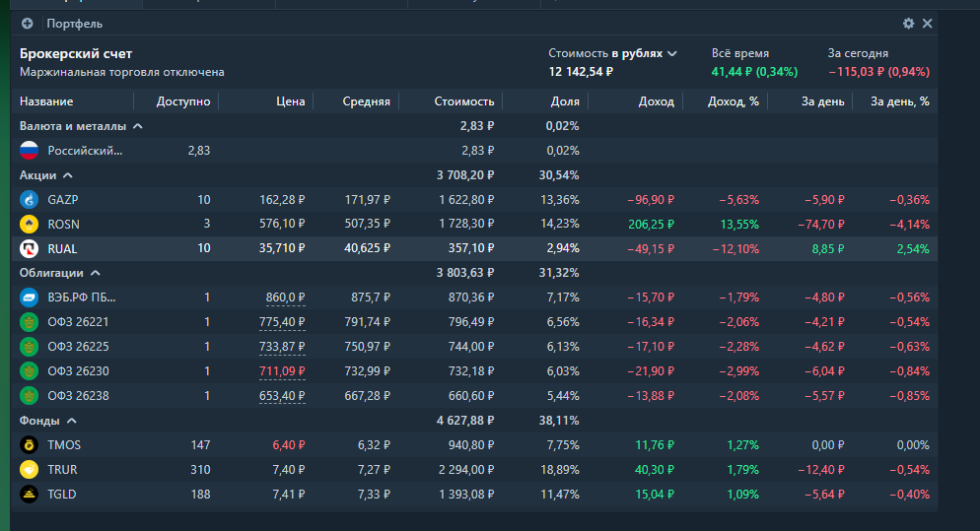Image resolution: width=980 pixels, height=531 pixels.
Task: Click the GAZP Gazprom logo icon
Action: pyautogui.click(x=29, y=200)
